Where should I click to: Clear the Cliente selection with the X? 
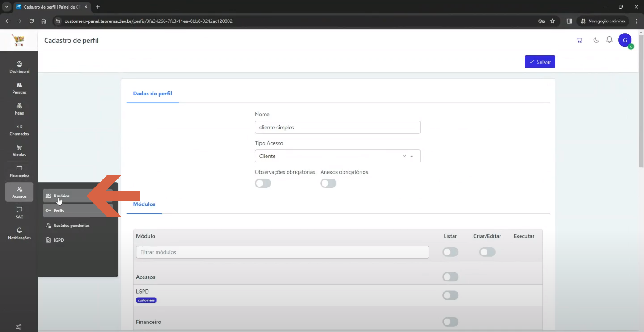point(404,156)
